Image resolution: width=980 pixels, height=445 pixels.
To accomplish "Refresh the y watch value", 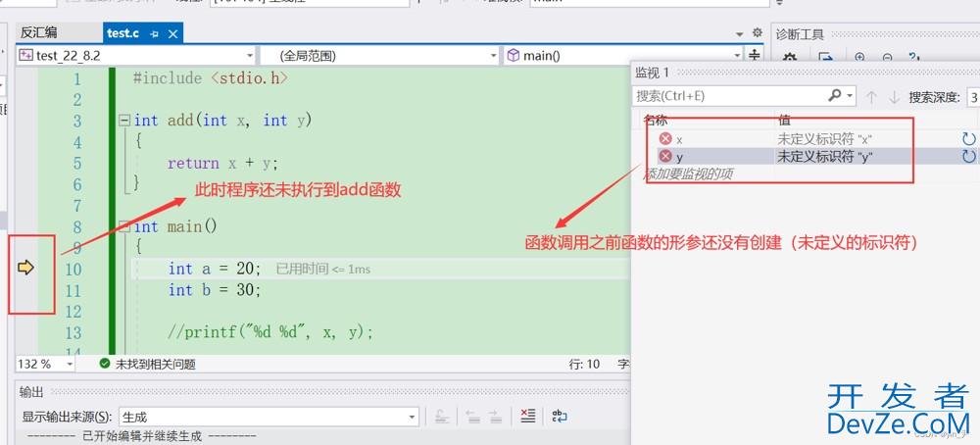I will coord(969,156).
